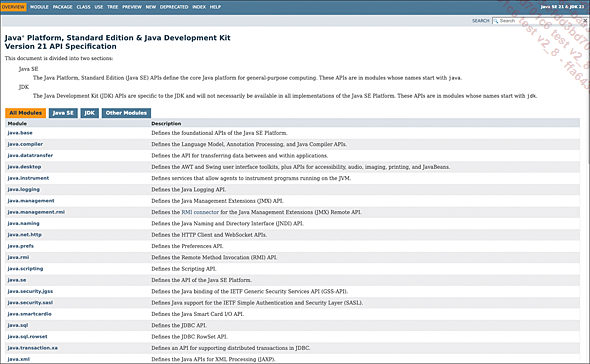Follow the RMI connector link in description

(200, 212)
